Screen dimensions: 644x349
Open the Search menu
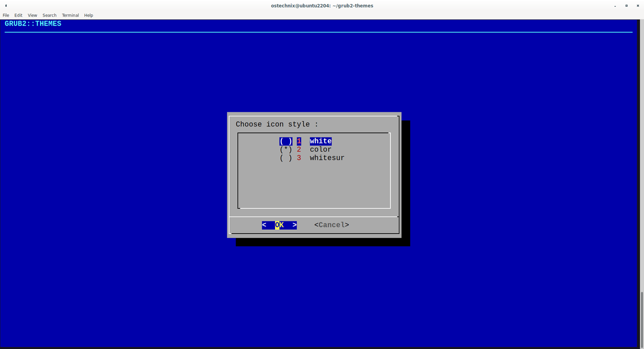[x=50, y=15]
